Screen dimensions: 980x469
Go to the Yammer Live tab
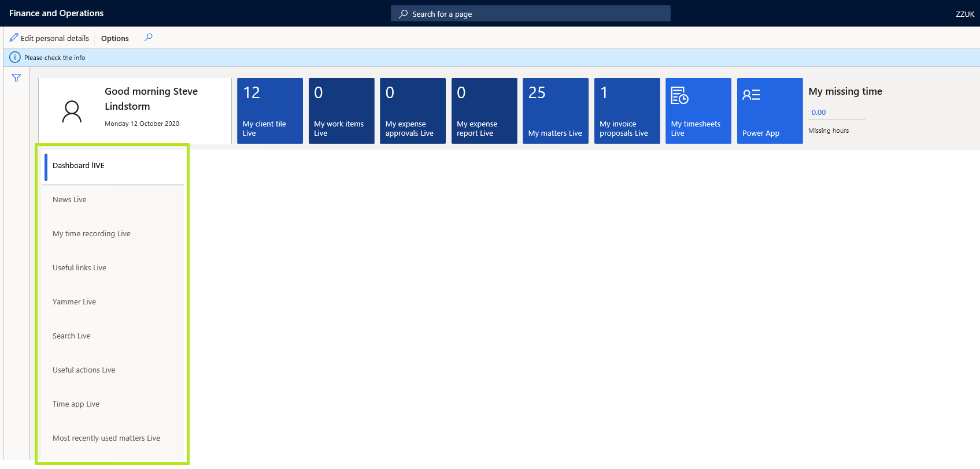point(114,302)
